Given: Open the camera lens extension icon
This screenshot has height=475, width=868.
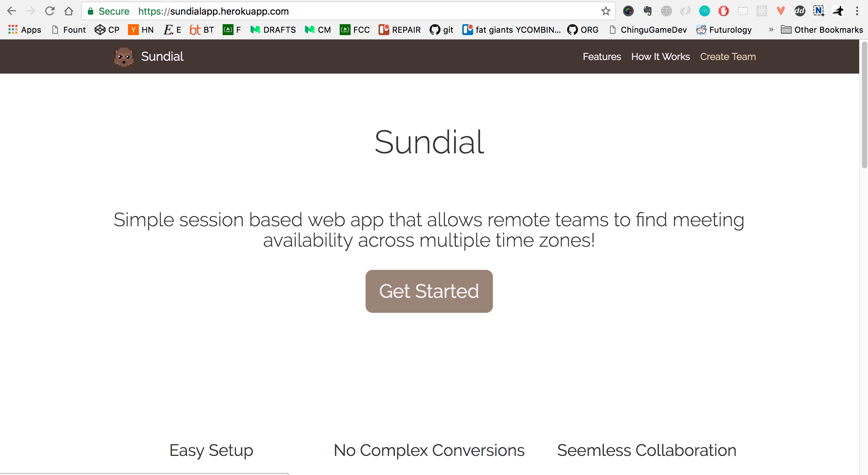Looking at the screenshot, I should (628, 11).
